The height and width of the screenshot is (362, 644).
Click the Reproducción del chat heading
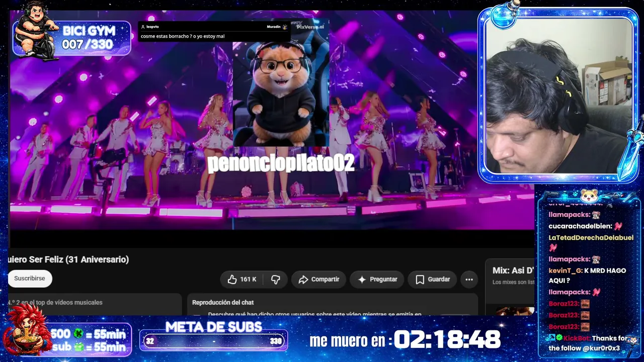[x=223, y=303]
